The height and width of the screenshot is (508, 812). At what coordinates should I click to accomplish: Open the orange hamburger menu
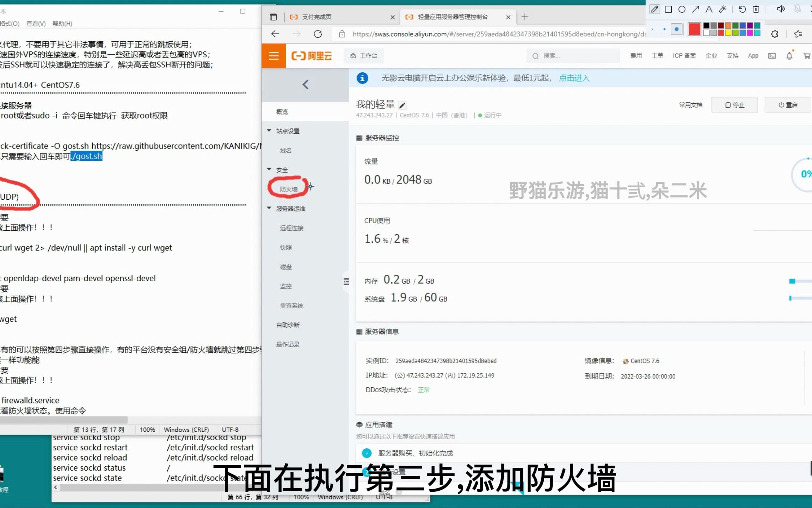273,56
